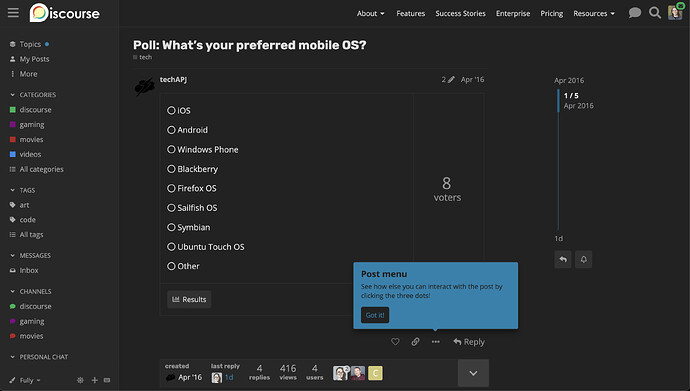Screen dimensions: 690x391
Task: Open the three dots post menu
Action: (436, 342)
